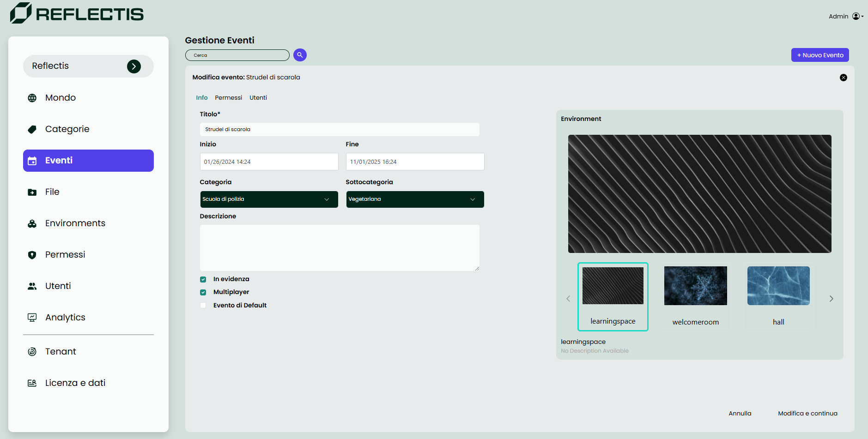Click the Tenant target icon
This screenshot has width=868, height=439.
32,352
